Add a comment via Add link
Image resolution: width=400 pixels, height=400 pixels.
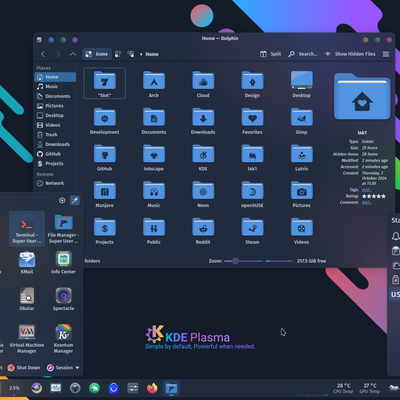coord(367,202)
